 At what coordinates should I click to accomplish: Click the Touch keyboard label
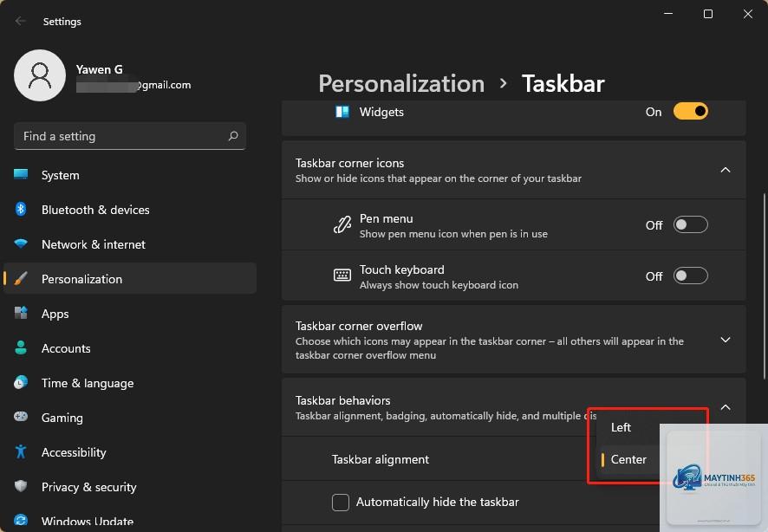[401, 269]
